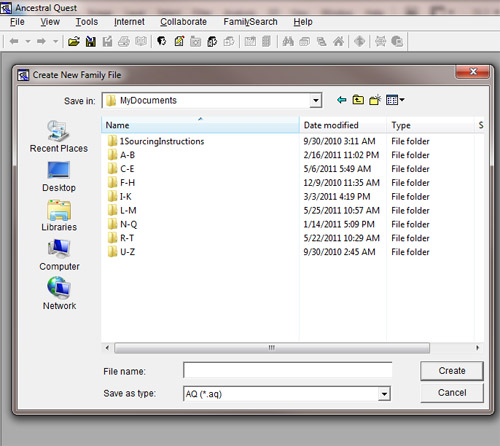The width and height of the screenshot is (500, 446).
Task: Click the Create button
Action: coord(452,371)
